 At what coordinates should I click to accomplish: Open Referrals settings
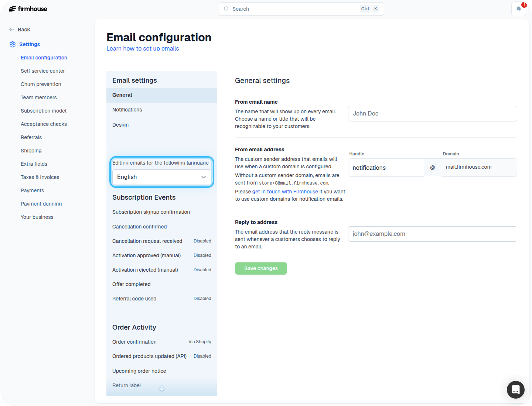[31, 137]
